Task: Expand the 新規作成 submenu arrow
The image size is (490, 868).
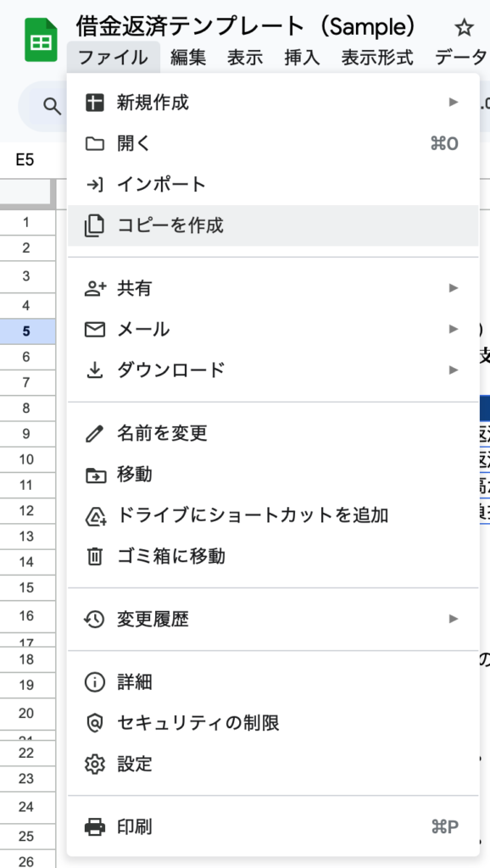Action: tap(454, 102)
